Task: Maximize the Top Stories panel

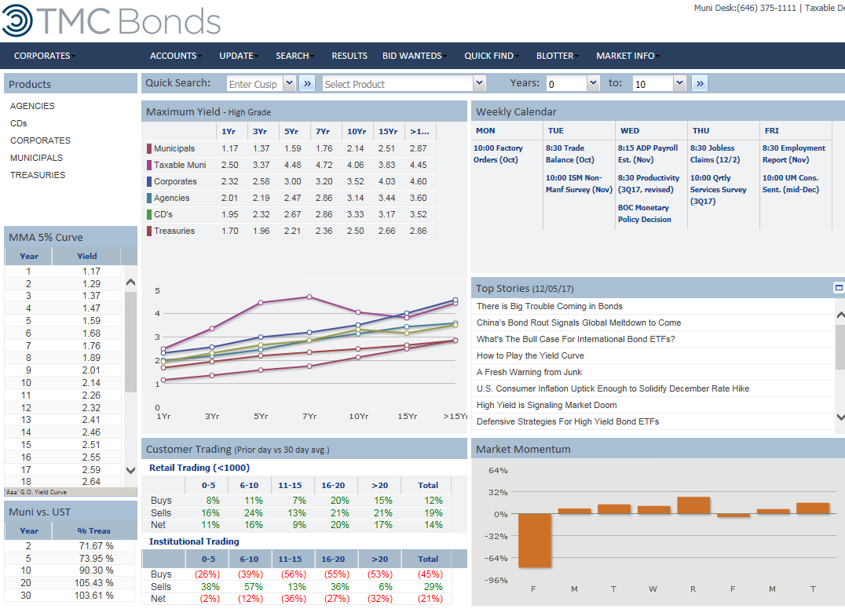Action: (839, 287)
